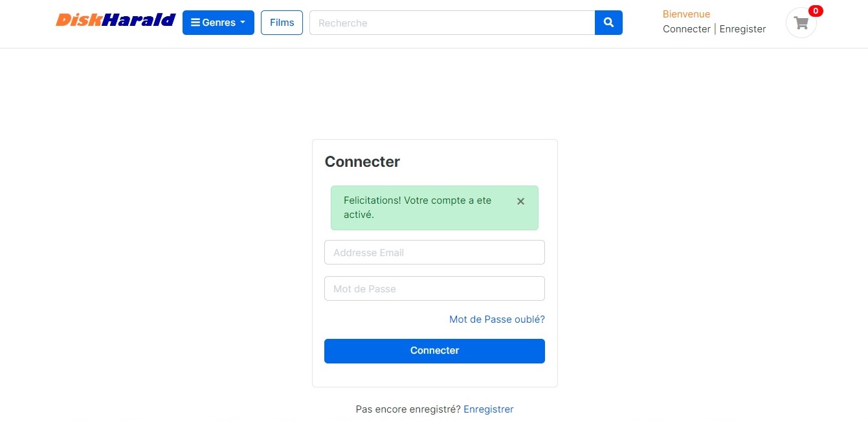Dismiss the account activated alert
This screenshot has width=868, height=421.
520,202
